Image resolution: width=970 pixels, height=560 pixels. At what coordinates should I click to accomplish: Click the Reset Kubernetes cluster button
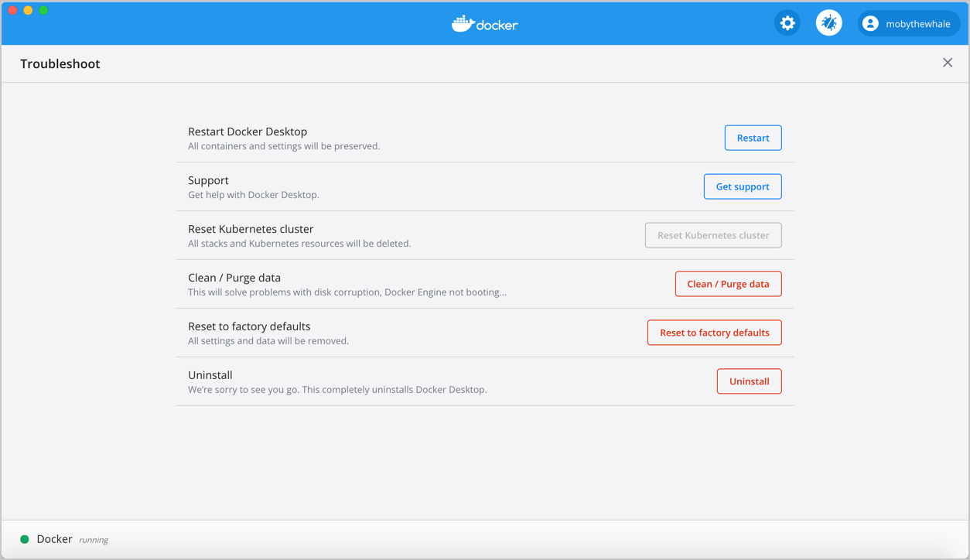click(712, 235)
